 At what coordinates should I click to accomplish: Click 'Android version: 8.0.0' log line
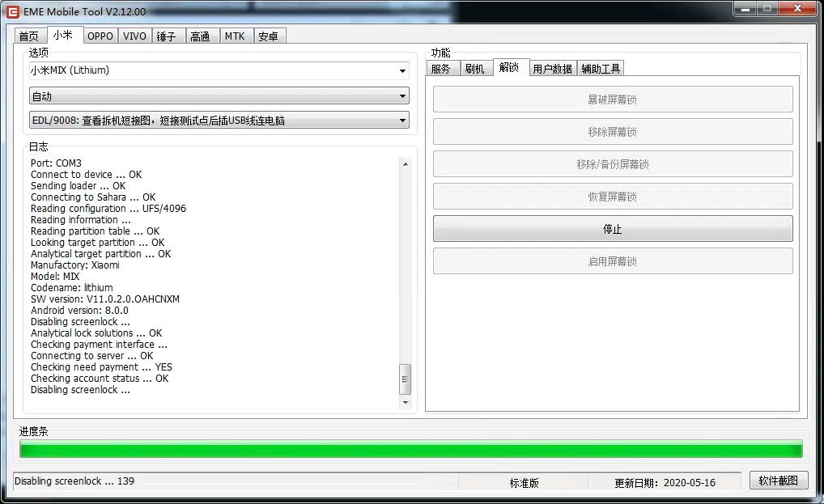[x=79, y=311]
